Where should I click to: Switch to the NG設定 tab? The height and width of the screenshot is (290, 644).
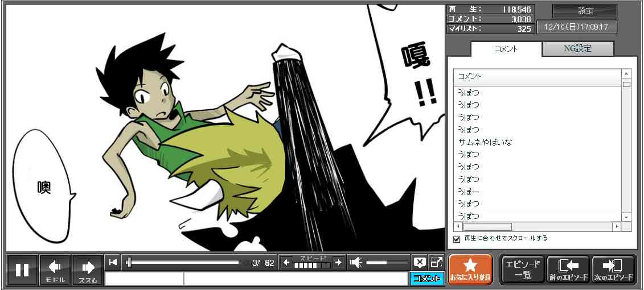tap(577, 49)
